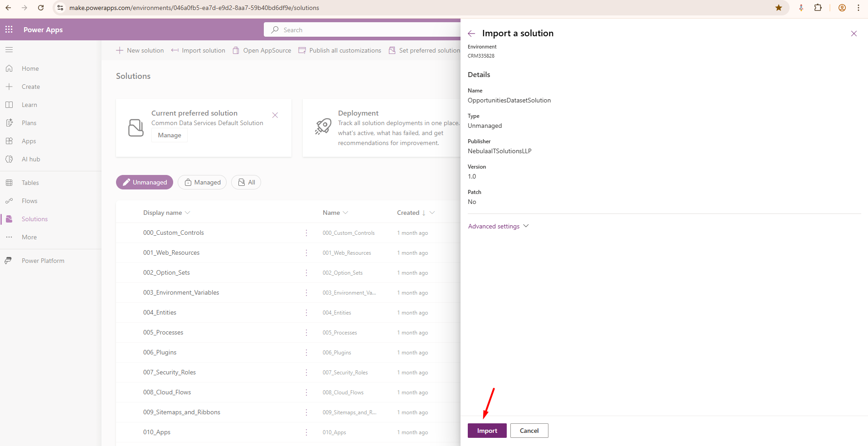
Task: Go to Tables in the left navigation
Action: pyautogui.click(x=30, y=183)
